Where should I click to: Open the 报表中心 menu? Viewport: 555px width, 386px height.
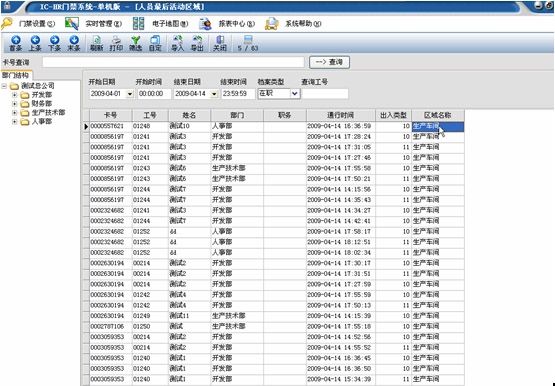tap(236, 24)
